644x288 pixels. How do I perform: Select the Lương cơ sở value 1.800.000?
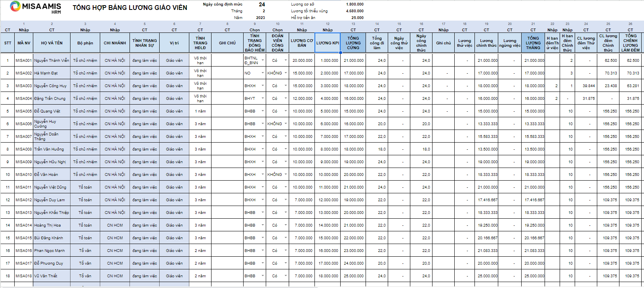(354, 4)
